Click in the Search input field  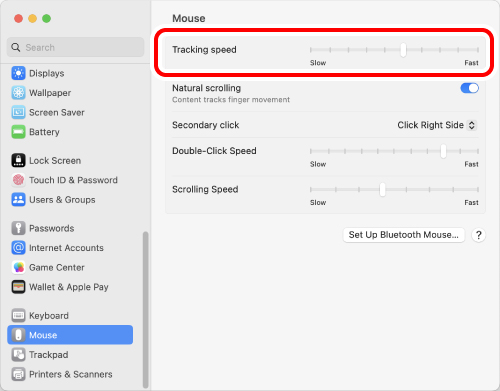pyautogui.click(x=76, y=47)
